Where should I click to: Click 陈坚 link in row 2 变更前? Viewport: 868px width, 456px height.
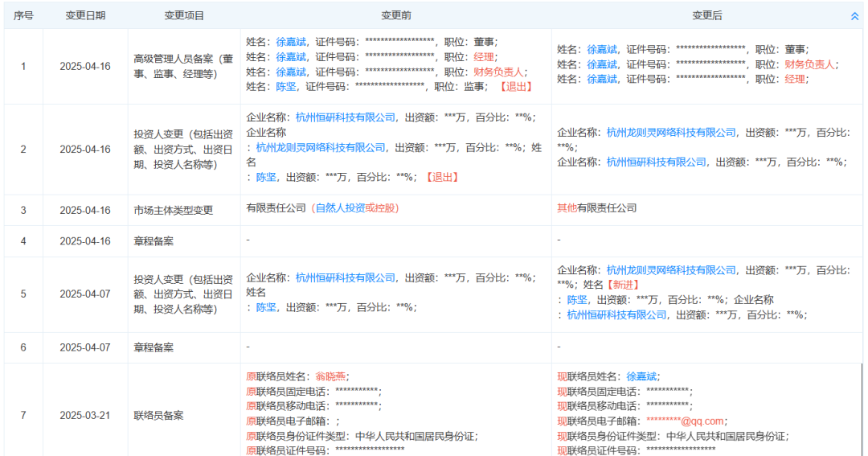266,177
